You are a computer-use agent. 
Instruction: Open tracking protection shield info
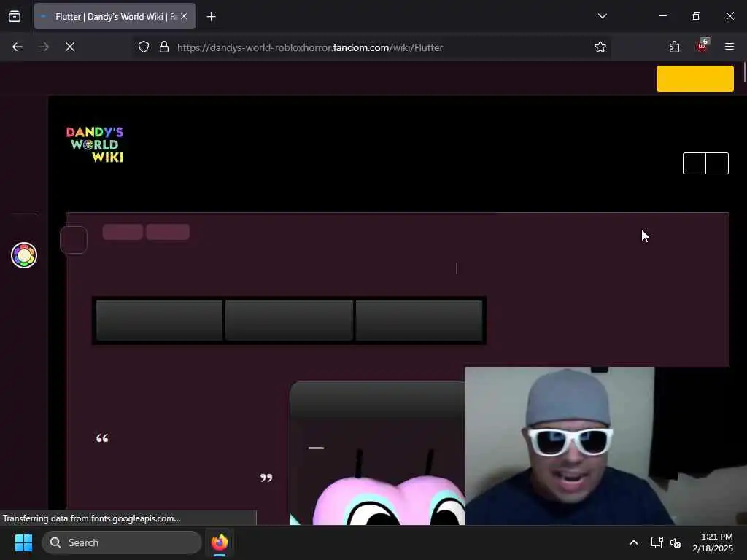pyautogui.click(x=144, y=47)
